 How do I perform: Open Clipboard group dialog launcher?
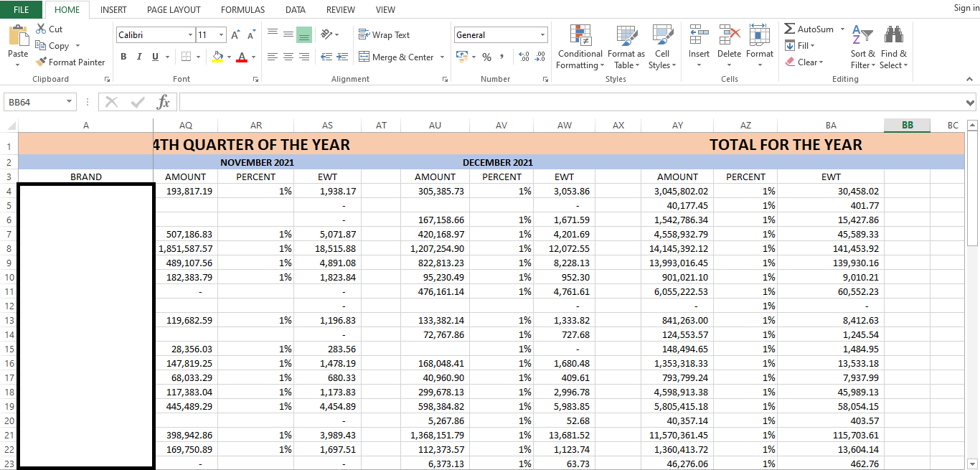pos(107,80)
